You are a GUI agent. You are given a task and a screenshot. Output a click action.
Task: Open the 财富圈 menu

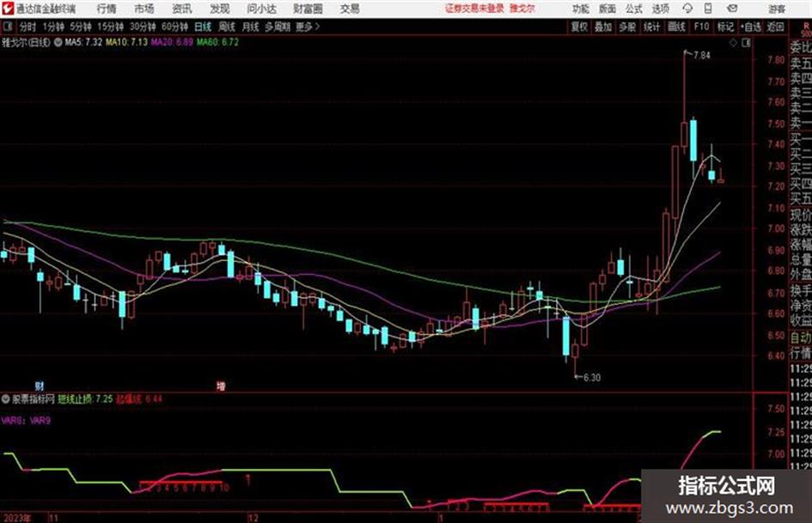308,9
